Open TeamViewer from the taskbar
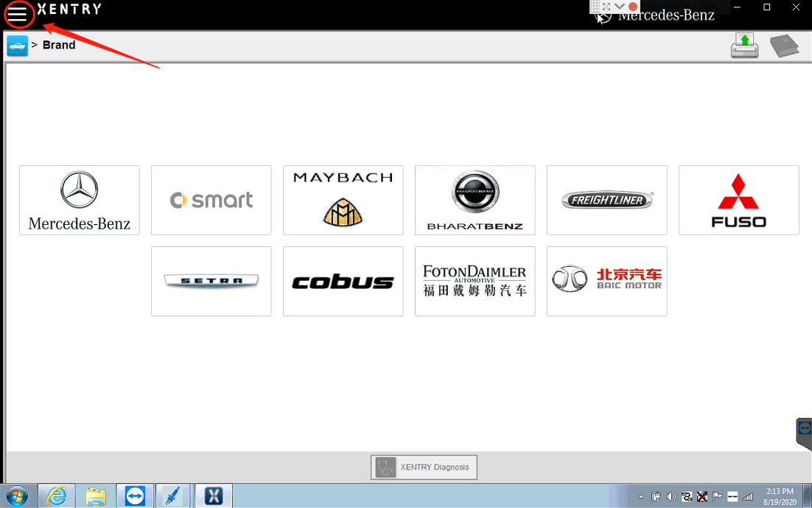This screenshot has width=812, height=508. pyautogui.click(x=135, y=496)
